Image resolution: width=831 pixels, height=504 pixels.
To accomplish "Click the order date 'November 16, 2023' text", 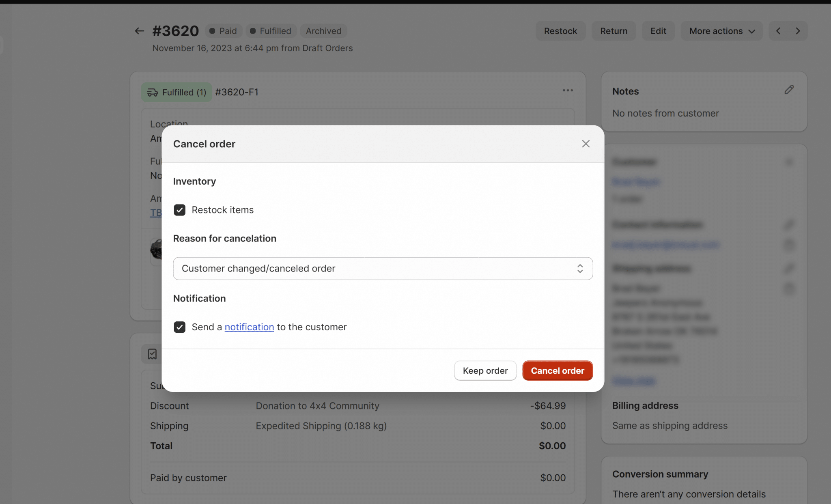I will (198, 48).
